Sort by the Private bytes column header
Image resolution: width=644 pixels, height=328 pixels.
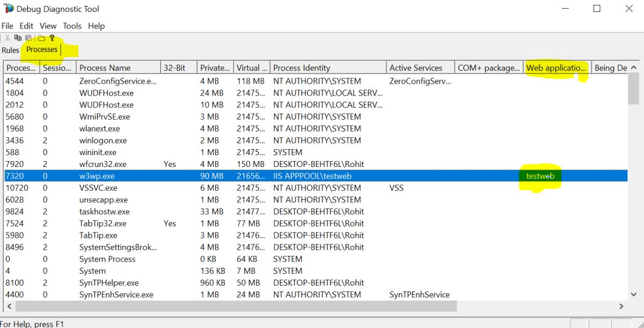tap(215, 68)
